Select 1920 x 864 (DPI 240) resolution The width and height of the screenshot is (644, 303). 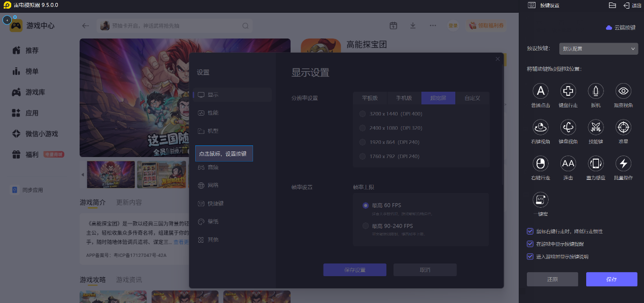[x=363, y=142]
